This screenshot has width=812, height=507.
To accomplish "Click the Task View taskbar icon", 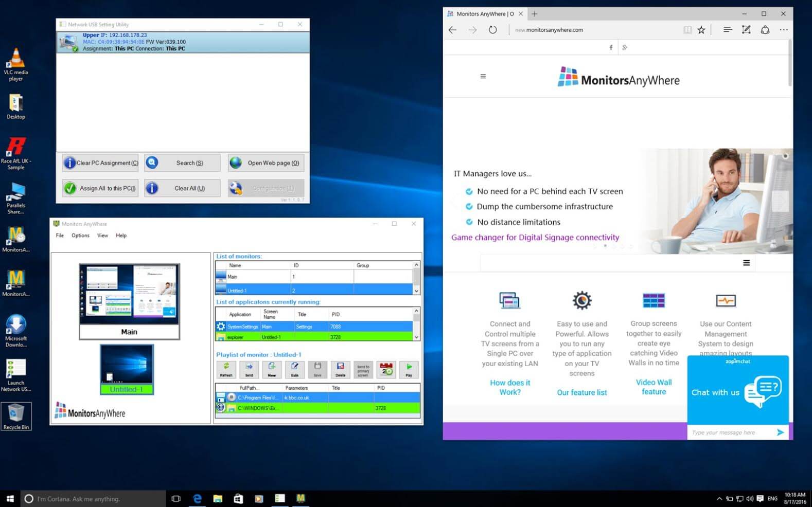I will pyautogui.click(x=176, y=498).
